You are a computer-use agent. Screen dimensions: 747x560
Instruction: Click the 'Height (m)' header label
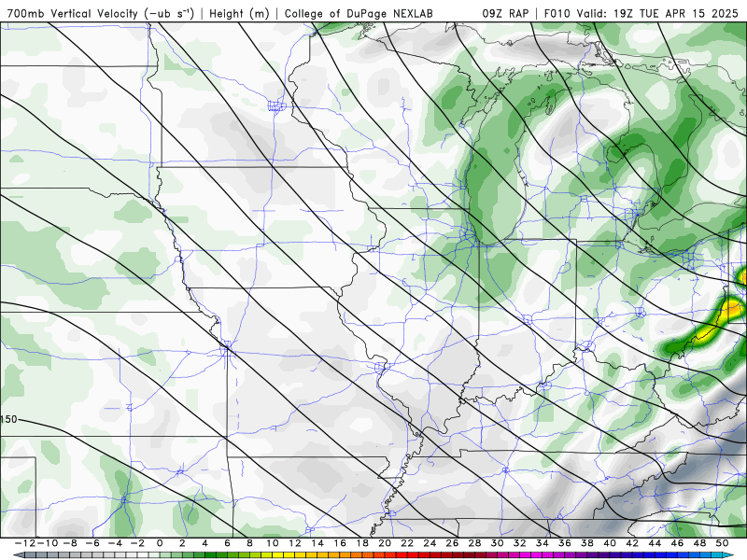click(x=239, y=13)
